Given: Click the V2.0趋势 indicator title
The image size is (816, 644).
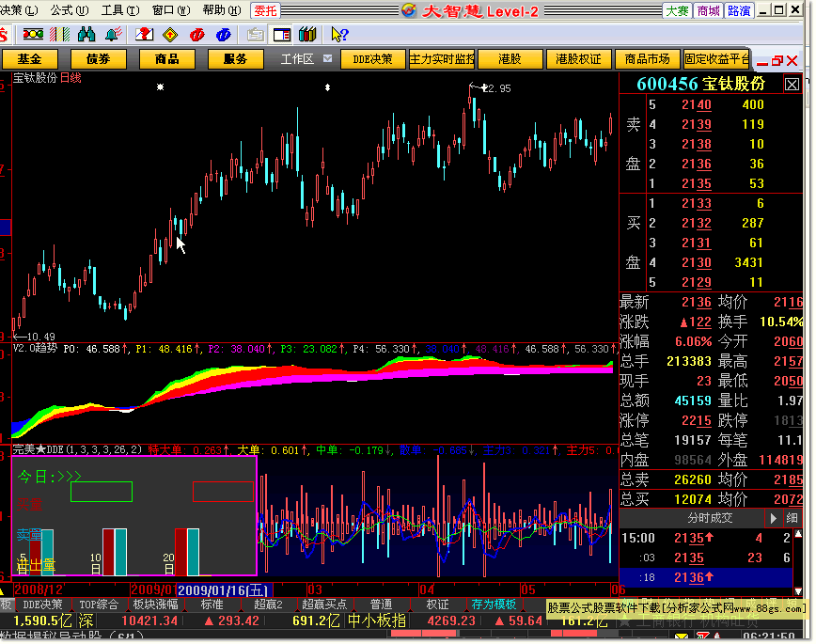Looking at the screenshot, I should coord(35,348).
